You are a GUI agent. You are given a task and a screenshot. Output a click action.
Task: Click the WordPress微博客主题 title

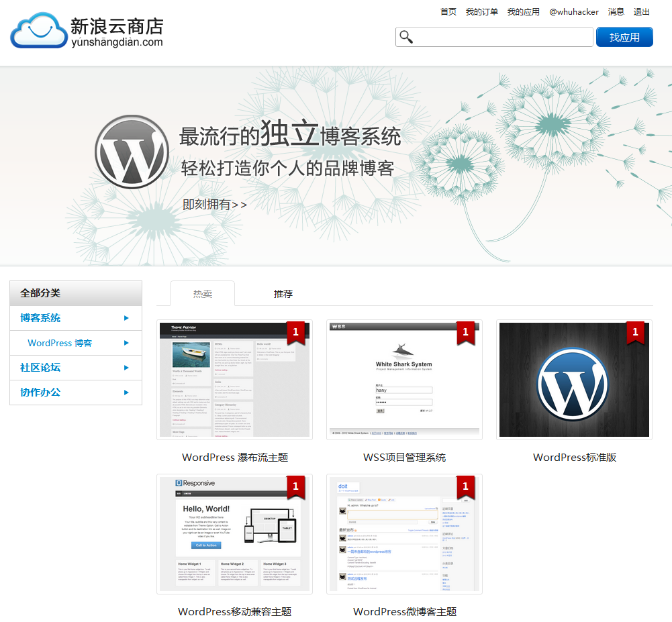(x=405, y=612)
